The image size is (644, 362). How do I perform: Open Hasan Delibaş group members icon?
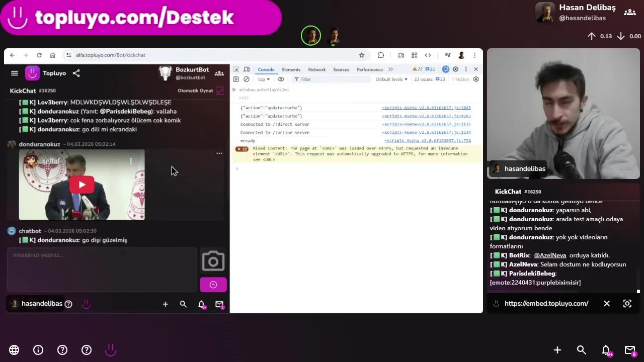tap(629, 13)
